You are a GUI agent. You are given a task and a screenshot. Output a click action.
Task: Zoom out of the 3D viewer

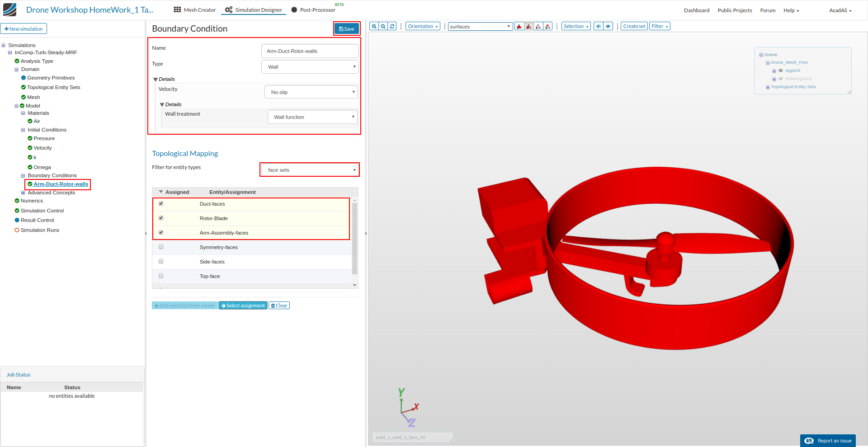coord(383,26)
